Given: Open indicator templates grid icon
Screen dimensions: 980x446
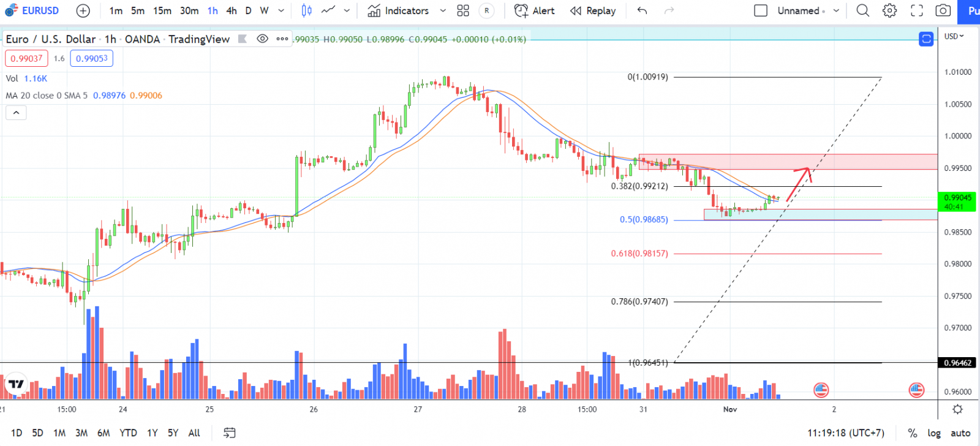Looking at the screenshot, I should pyautogui.click(x=463, y=10).
